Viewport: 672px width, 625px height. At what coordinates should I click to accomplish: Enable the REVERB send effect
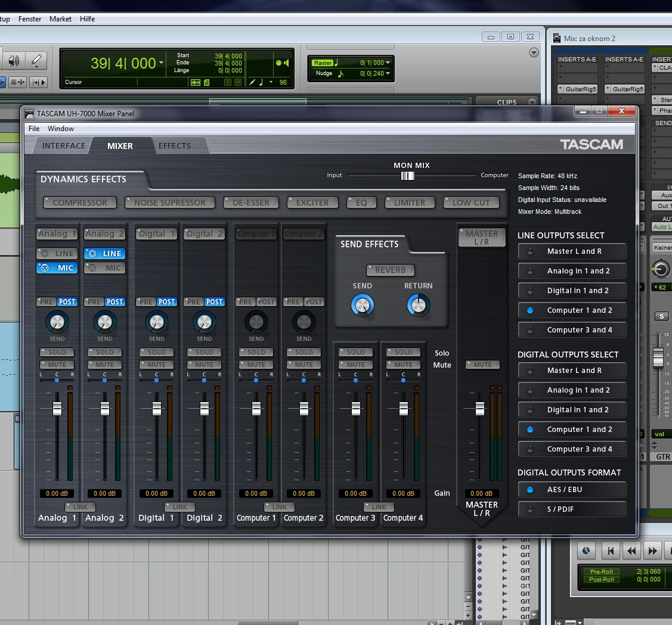(391, 270)
